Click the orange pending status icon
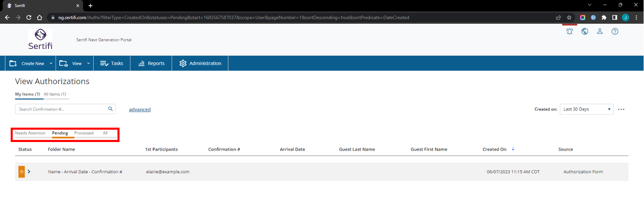The image size is (644, 197). click(21, 172)
